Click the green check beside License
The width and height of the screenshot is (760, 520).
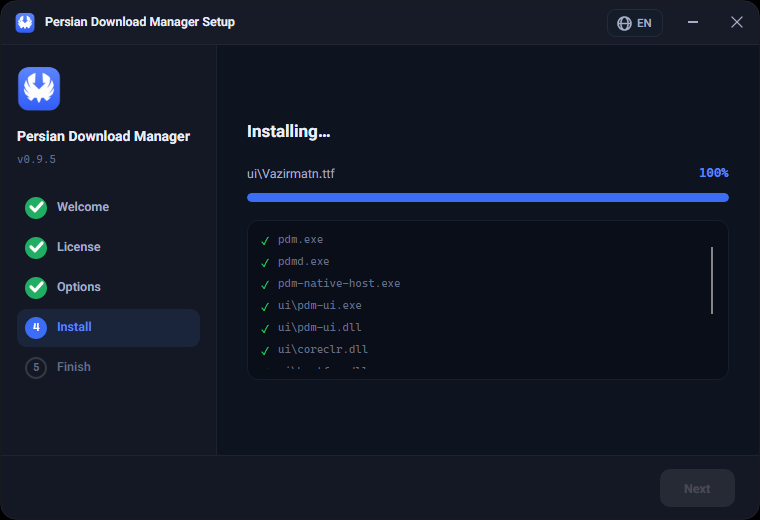pyautogui.click(x=36, y=248)
